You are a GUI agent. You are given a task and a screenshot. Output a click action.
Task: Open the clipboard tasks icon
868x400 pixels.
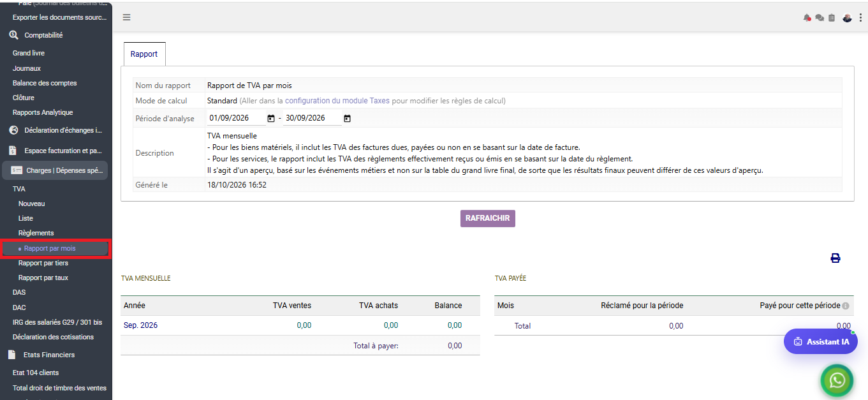click(832, 18)
